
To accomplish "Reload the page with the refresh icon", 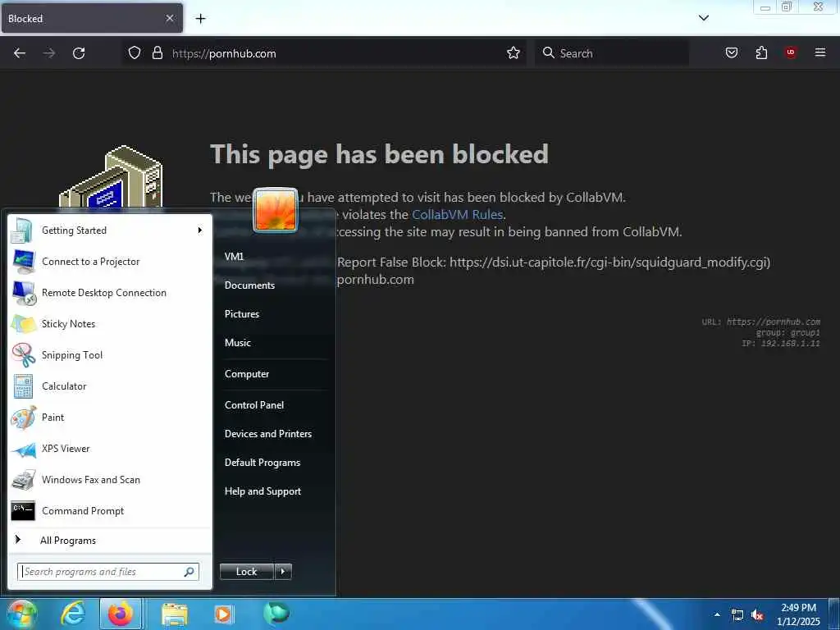I will (79, 53).
